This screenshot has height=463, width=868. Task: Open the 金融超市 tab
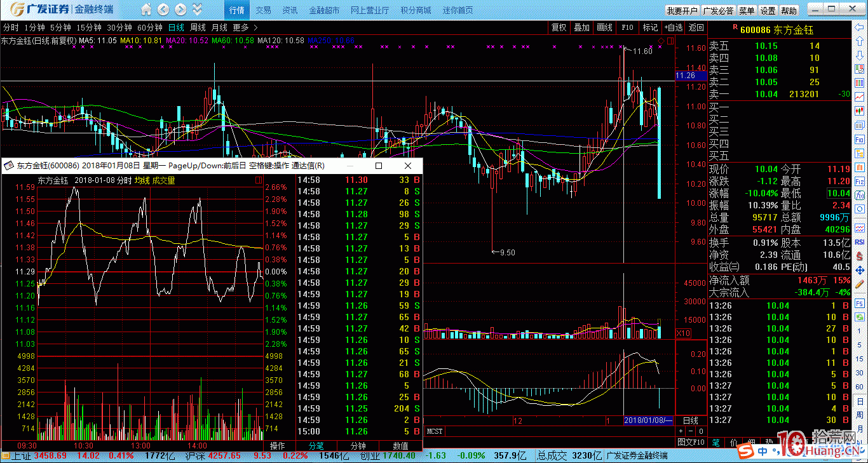(x=324, y=10)
